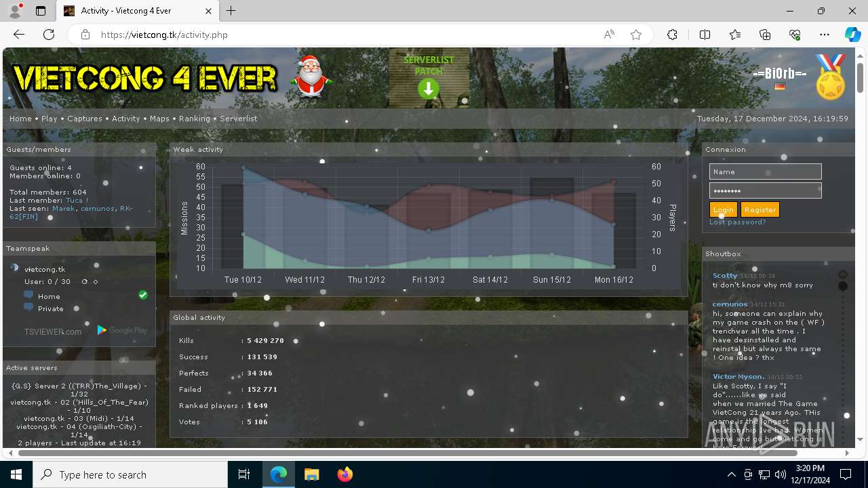Open the Serverlist menu item
The height and width of the screenshot is (488, 868).
coord(238,118)
